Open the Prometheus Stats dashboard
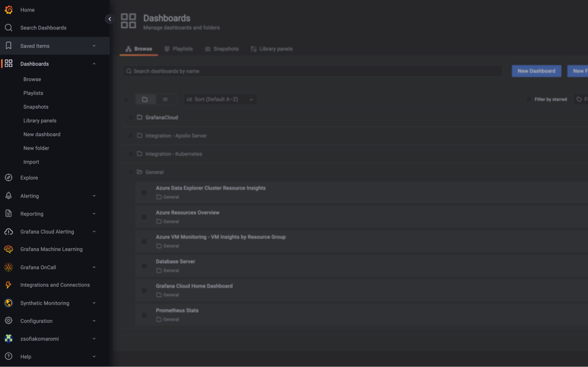 (177, 310)
